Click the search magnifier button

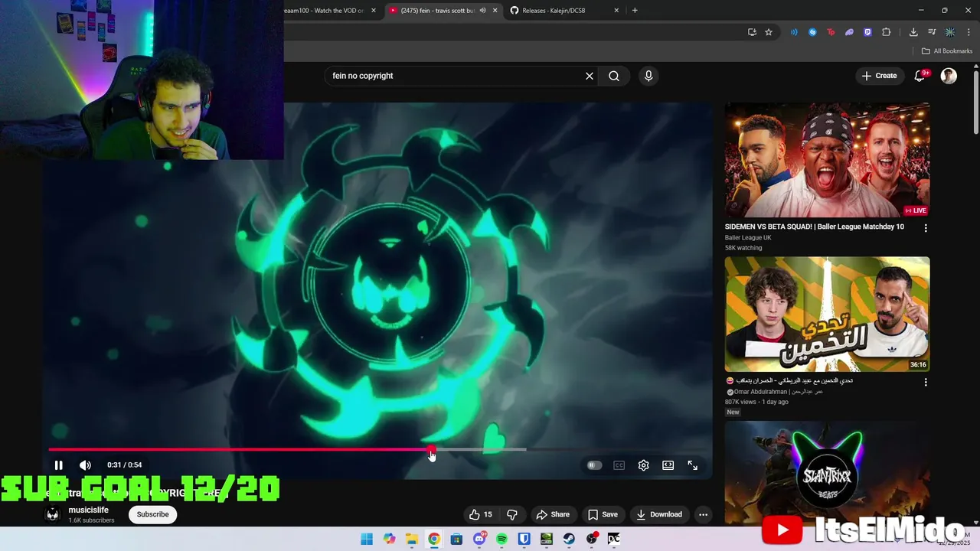click(x=614, y=76)
